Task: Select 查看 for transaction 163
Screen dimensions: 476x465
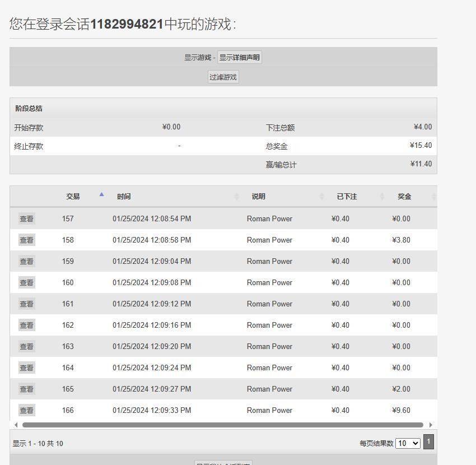Action: coord(27,346)
